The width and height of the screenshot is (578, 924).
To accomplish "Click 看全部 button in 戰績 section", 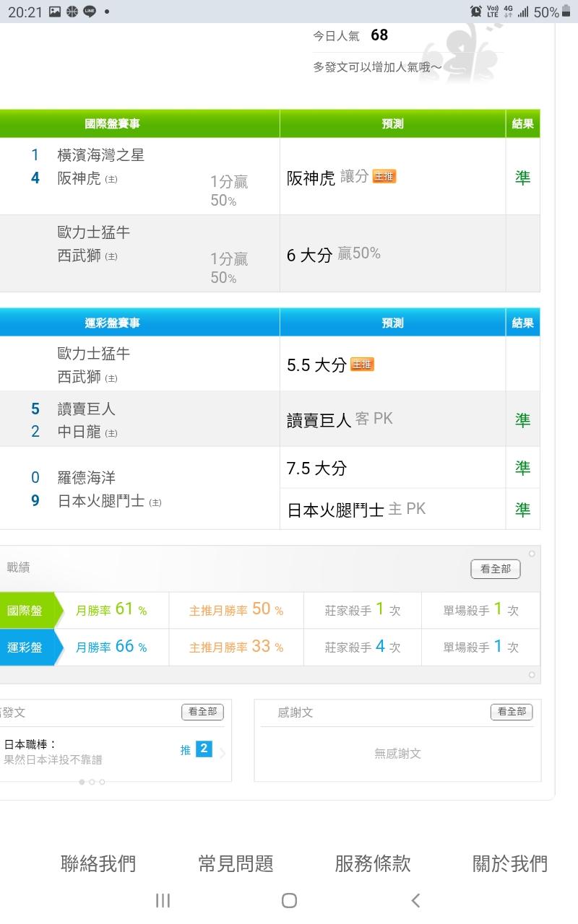I will (496, 569).
